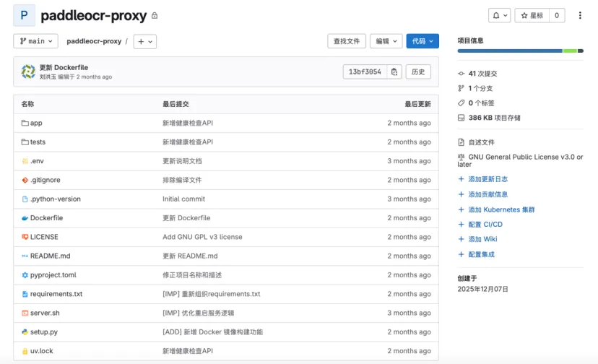Click the server.sh shell icon

pos(25,313)
